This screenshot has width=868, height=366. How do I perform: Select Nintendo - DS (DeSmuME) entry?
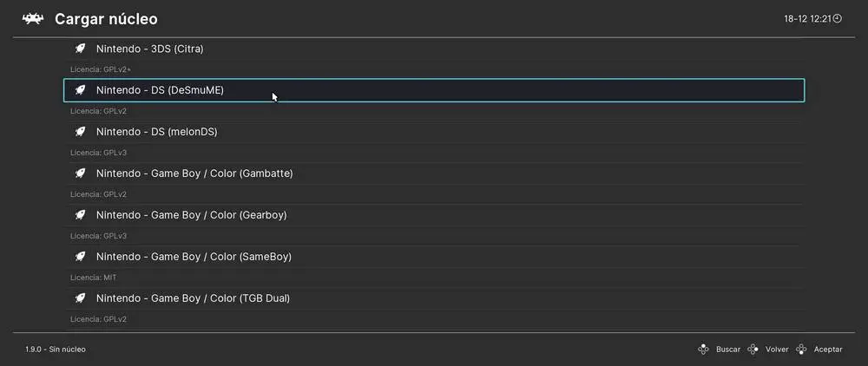click(160, 90)
